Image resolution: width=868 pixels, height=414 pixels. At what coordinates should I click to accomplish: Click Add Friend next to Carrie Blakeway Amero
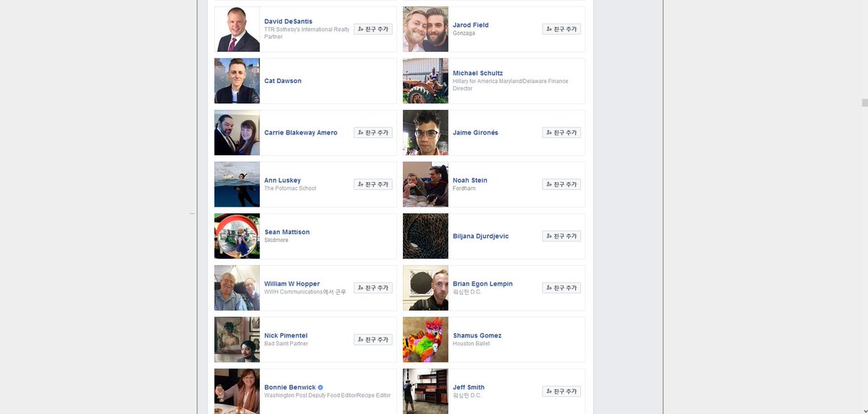pyautogui.click(x=373, y=132)
